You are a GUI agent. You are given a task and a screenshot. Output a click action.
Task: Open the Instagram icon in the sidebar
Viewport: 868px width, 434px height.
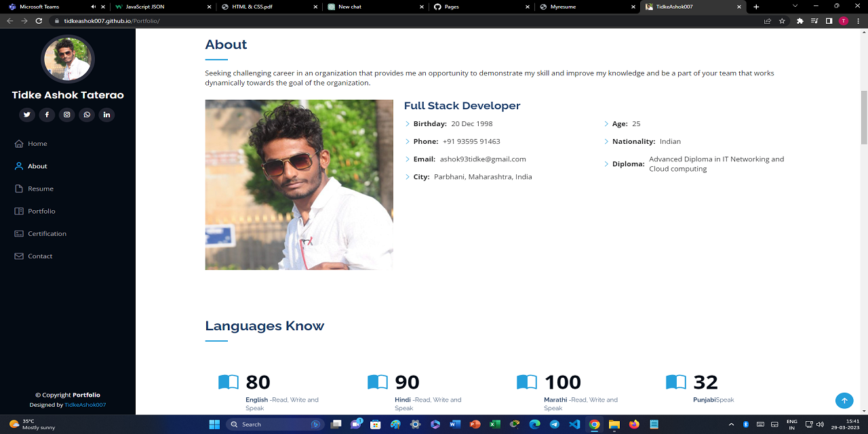66,114
